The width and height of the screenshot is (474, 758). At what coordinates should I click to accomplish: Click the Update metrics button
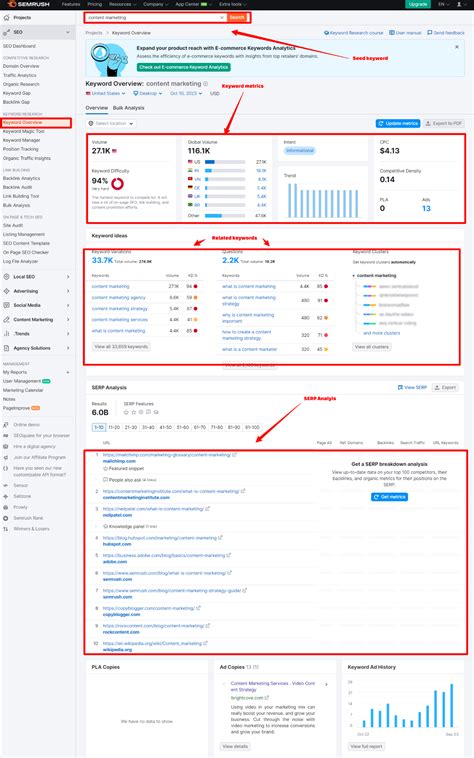point(398,124)
